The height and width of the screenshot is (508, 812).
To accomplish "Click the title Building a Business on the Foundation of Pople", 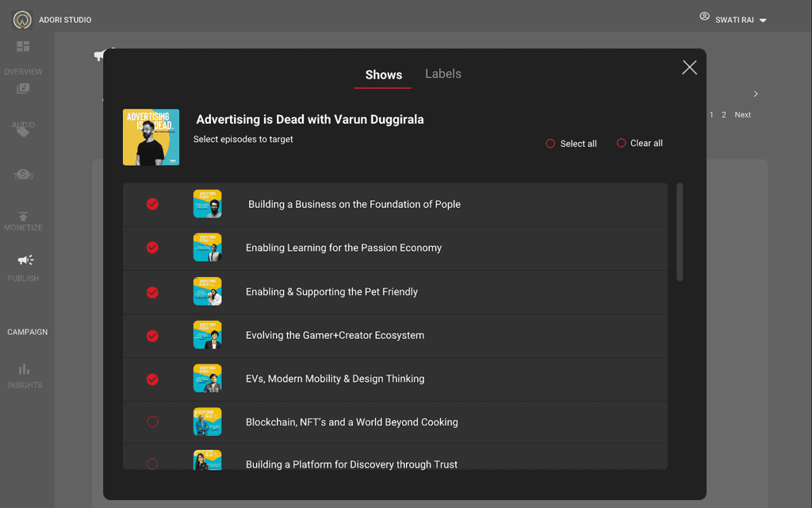I will 354,204.
